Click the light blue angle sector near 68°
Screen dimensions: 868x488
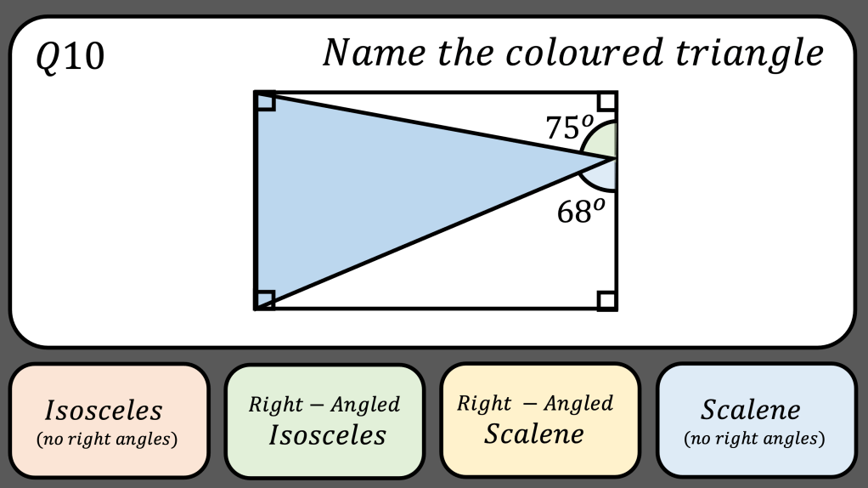(605, 173)
